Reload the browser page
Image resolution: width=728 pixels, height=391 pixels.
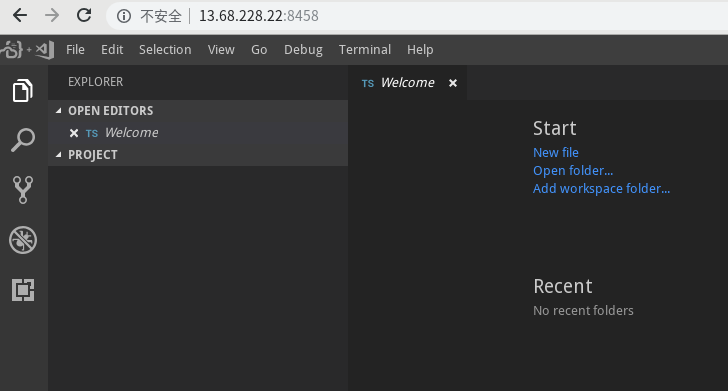pos(84,15)
